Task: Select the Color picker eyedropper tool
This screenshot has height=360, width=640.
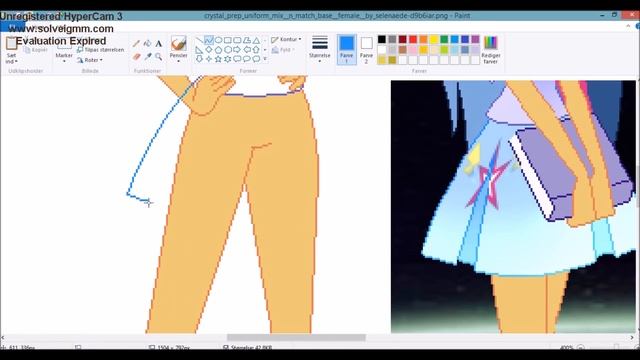Action: (x=147, y=56)
